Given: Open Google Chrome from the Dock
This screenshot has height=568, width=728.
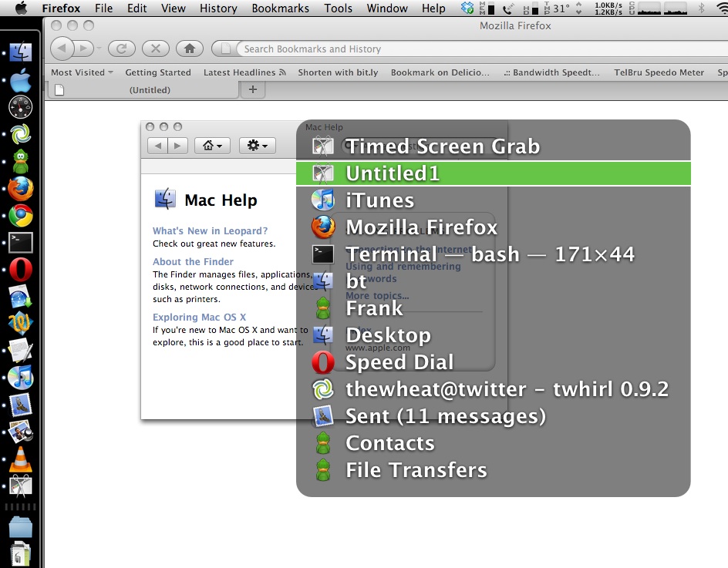Looking at the screenshot, I should tap(20, 216).
